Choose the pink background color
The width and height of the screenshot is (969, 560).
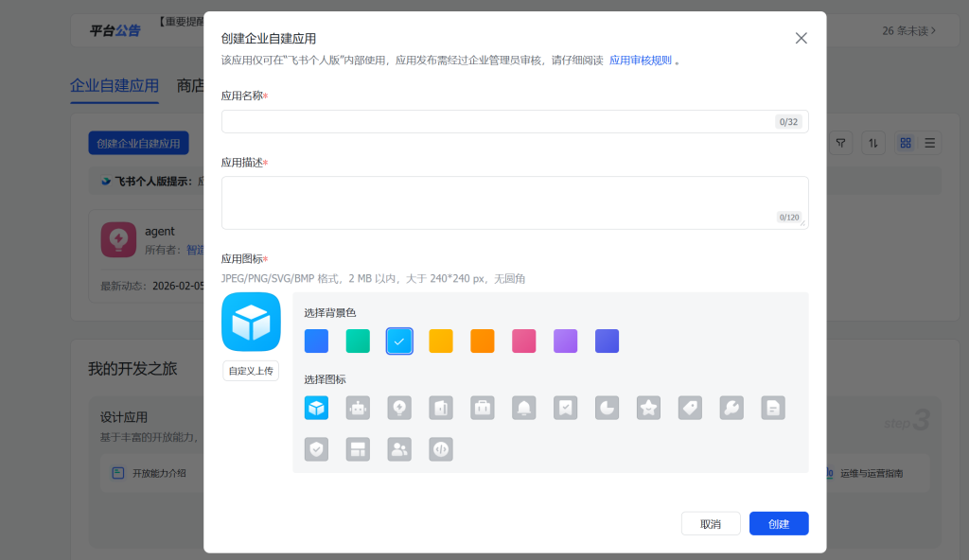tap(524, 341)
